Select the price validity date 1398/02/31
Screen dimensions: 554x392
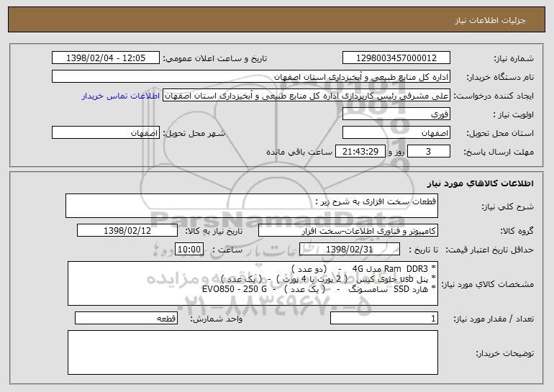(x=350, y=250)
